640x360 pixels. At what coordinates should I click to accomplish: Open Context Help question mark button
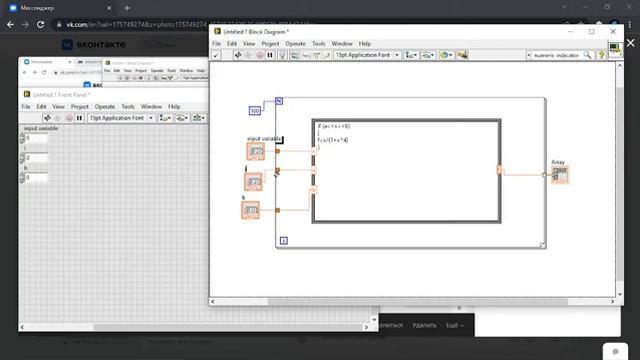point(601,55)
